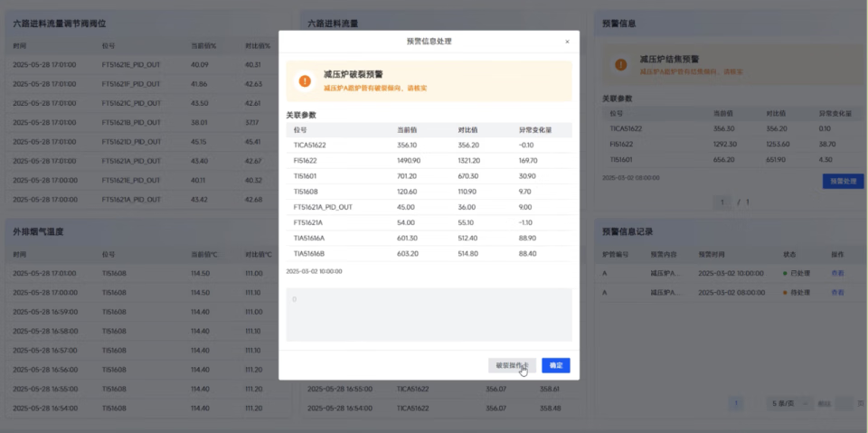The width and height of the screenshot is (868, 433).
Task: Click 2025-05-28 16:56:00 row in 外排烟气温度 table
Action: click(x=147, y=370)
